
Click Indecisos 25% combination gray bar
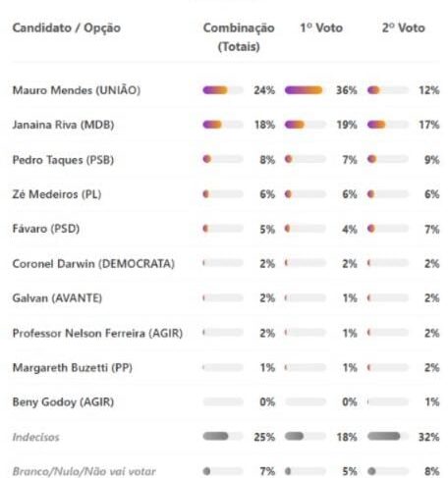[x=223, y=436]
